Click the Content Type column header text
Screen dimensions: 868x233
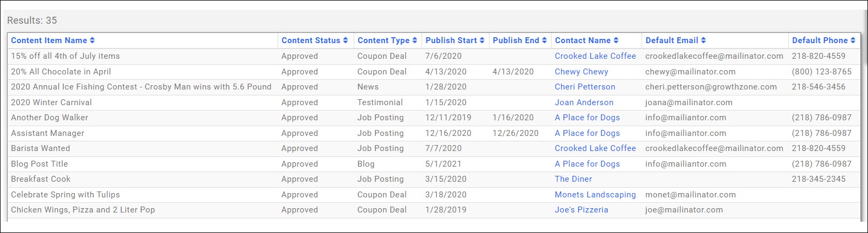point(383,40)
